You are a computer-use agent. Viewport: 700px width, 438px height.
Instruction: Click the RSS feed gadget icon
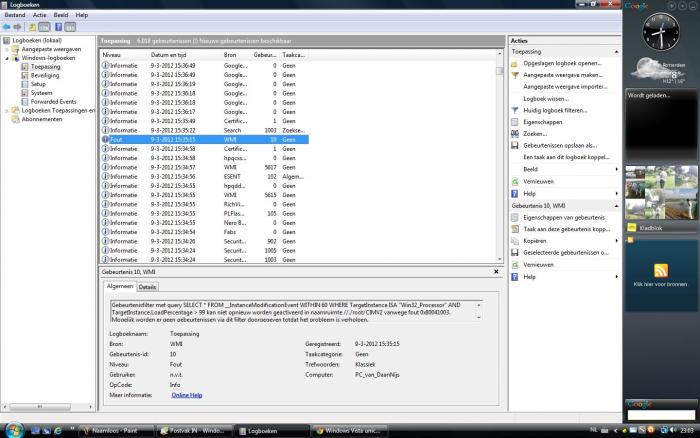[659, 271]
